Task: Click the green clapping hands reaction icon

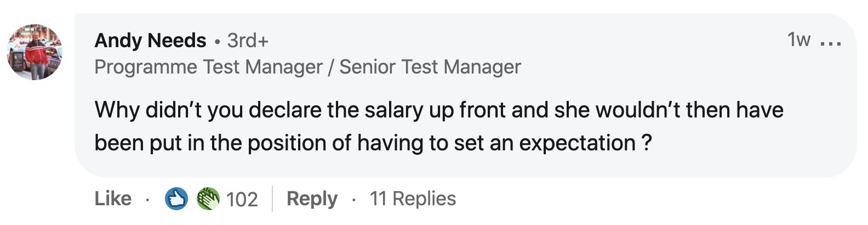Action: [x=208, y=199]
